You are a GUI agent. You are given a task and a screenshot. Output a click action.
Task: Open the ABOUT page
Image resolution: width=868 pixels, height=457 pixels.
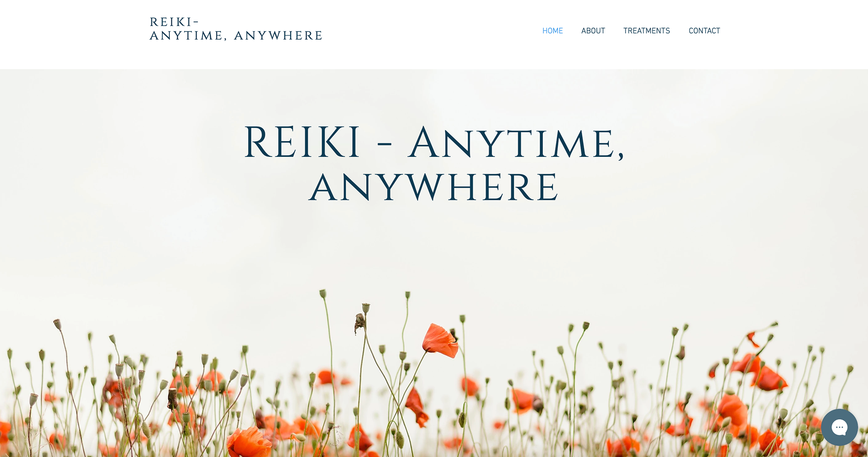[x=593, y=31]
